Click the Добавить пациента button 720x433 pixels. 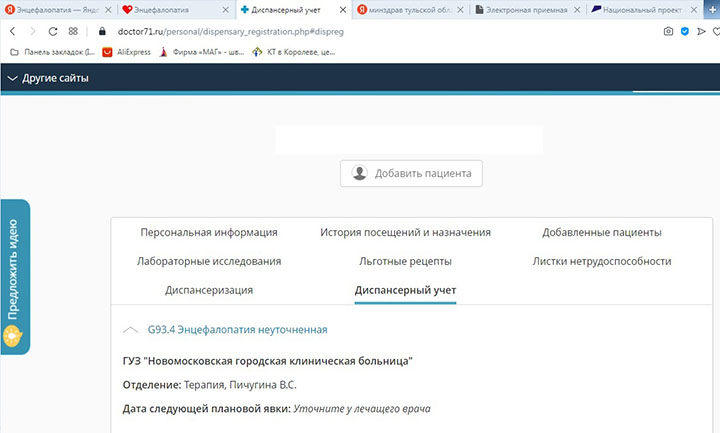tap(412, 173)
